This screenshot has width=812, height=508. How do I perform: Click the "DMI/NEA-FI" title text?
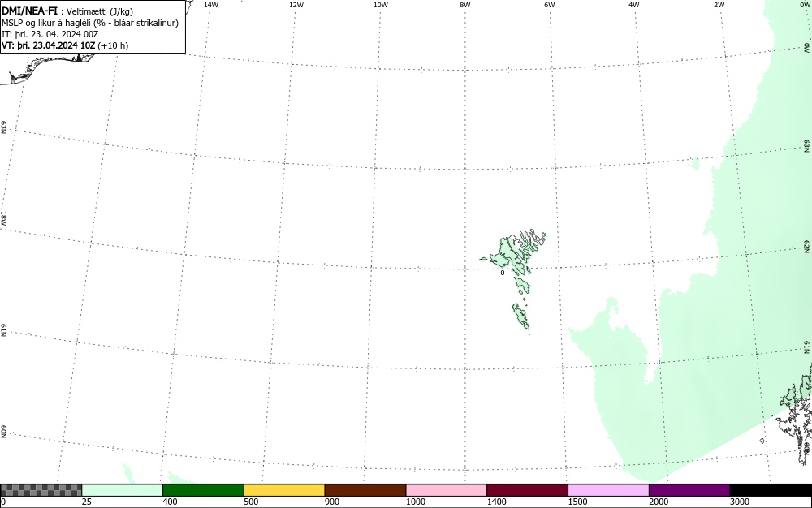pos(29,11)
